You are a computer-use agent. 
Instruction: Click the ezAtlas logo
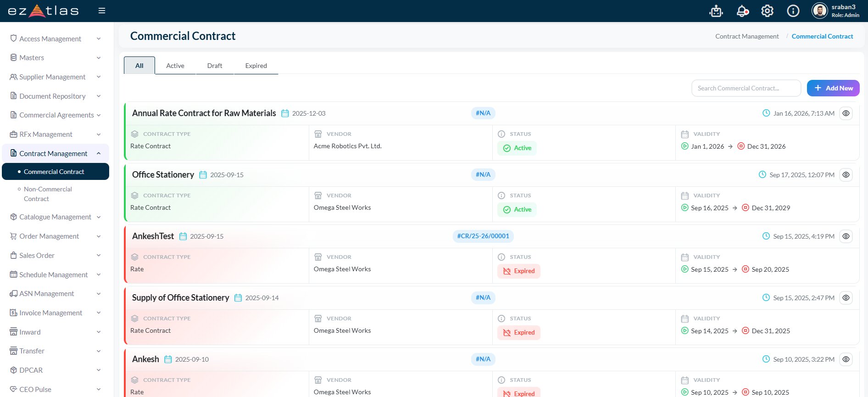pos(43,11)
